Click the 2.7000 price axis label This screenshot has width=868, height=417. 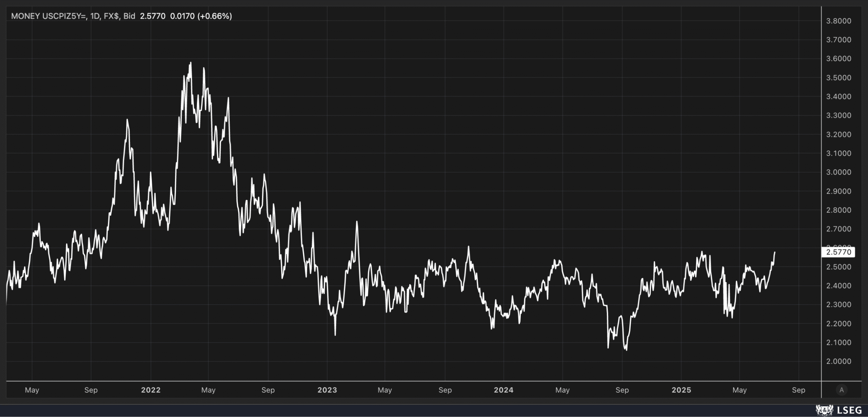tap(839, 229)
